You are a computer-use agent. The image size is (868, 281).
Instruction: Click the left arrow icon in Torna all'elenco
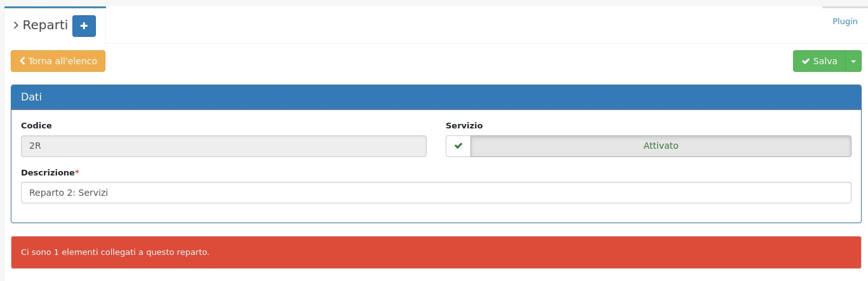(23, 61)
